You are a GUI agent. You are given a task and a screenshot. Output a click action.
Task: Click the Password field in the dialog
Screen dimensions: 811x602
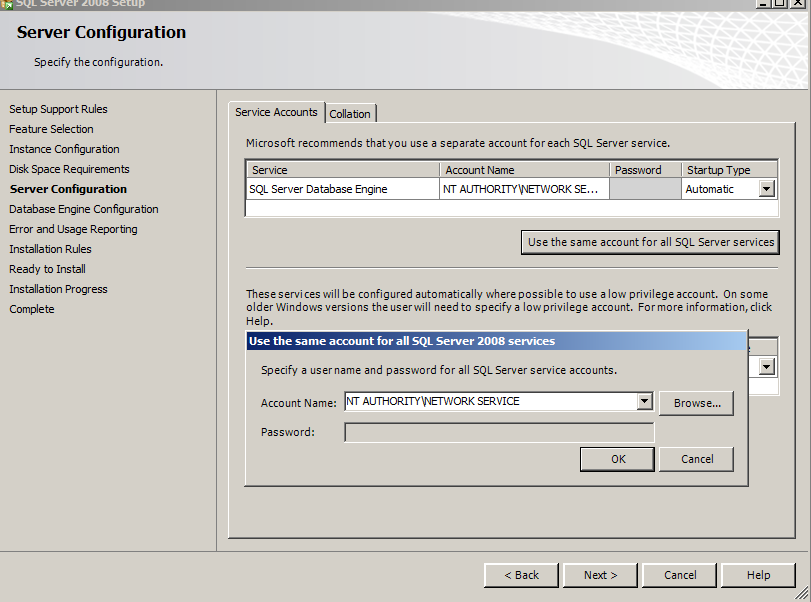pyautogui.click(x=499, y=432)
